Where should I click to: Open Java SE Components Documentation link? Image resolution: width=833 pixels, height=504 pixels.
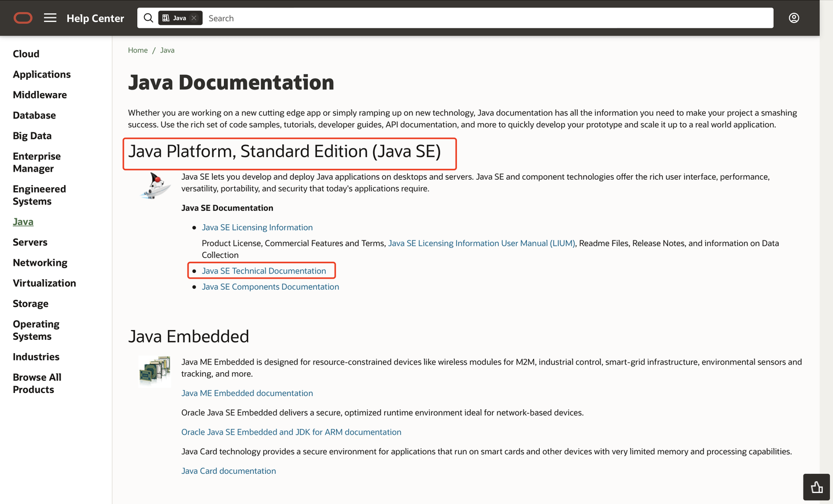click(270, 287)
